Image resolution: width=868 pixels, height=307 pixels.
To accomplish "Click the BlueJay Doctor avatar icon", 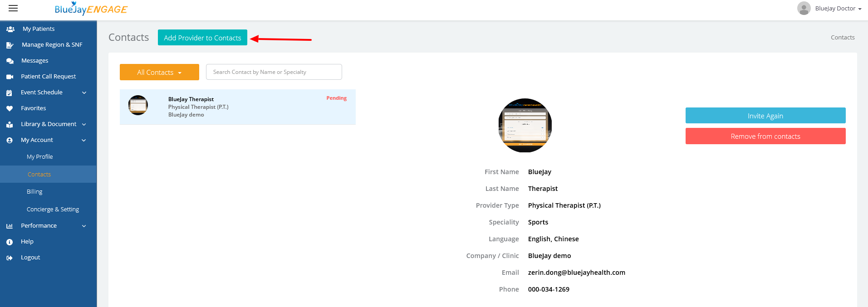I will click(804, 8).
